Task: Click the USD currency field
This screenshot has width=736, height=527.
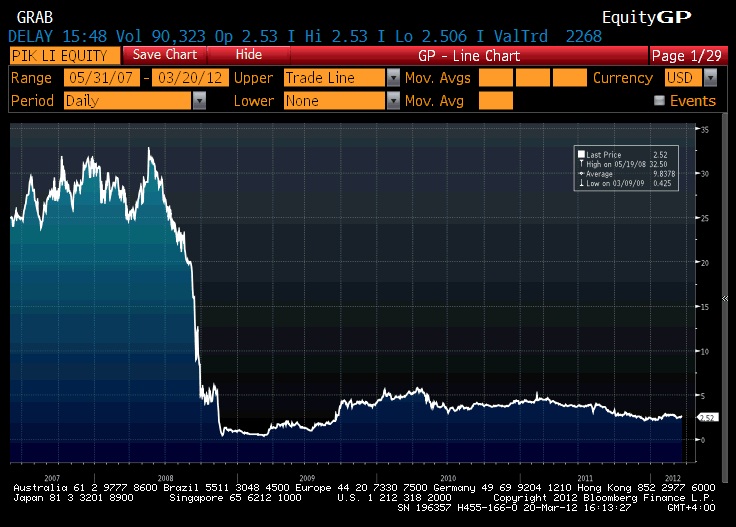Action: click(683, 77)
